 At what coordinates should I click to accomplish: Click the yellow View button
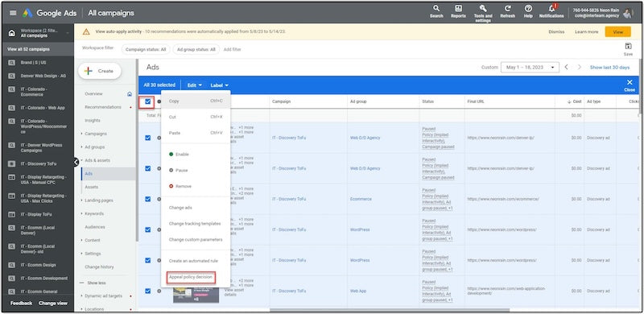click(617, 31)
